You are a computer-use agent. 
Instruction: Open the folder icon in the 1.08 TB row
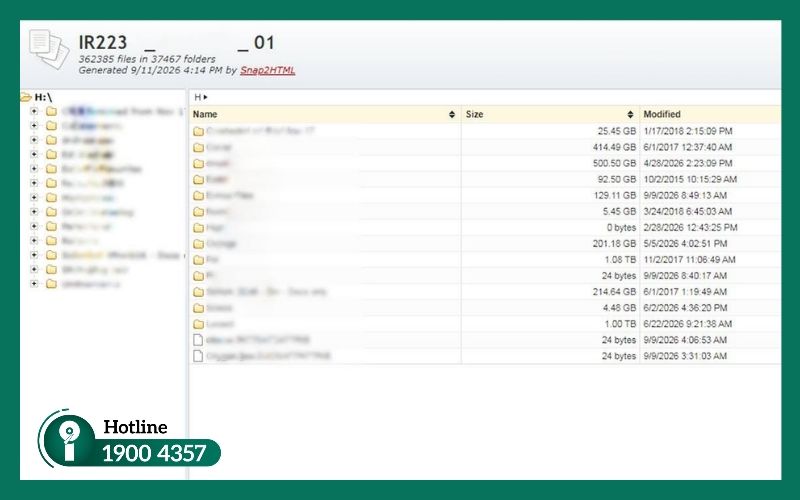click(198, 260)
